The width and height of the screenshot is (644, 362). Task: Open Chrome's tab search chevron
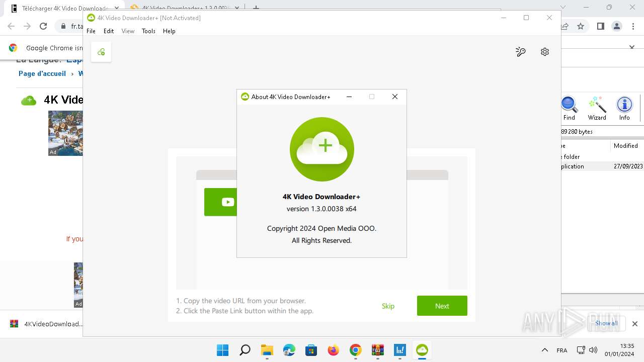pyautogui.click(x=563, y=8)
